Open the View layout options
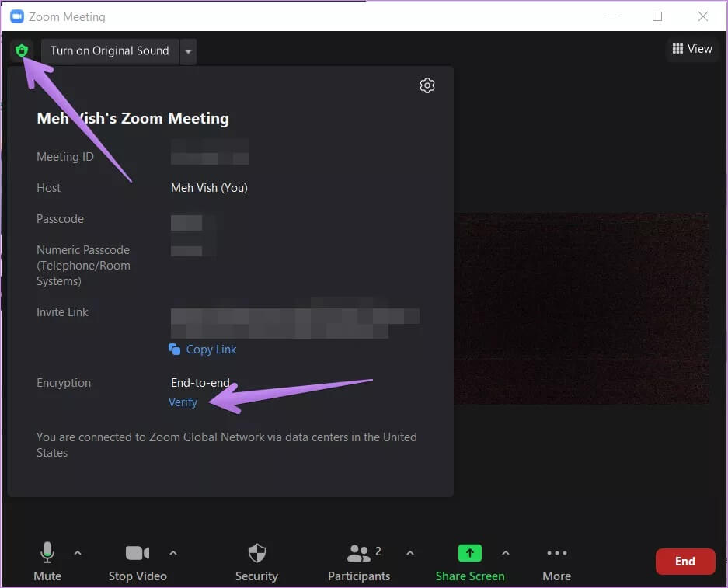The image size is (728, 588). pos(691,49)
